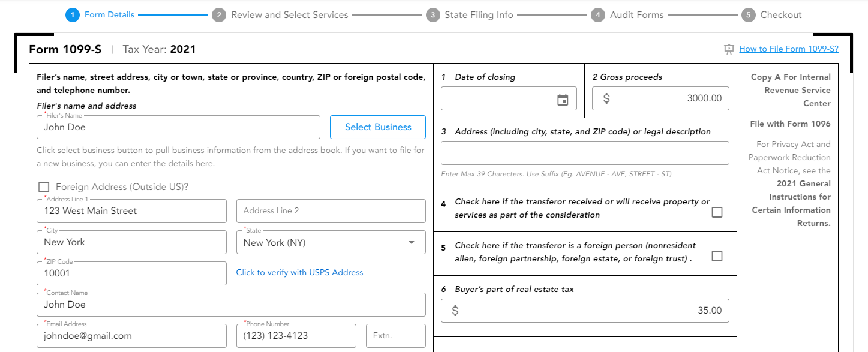Click the step 4 circle icon
Image resolution: width=868 pixels, height=352 pixels.
(x=597, y=15)
